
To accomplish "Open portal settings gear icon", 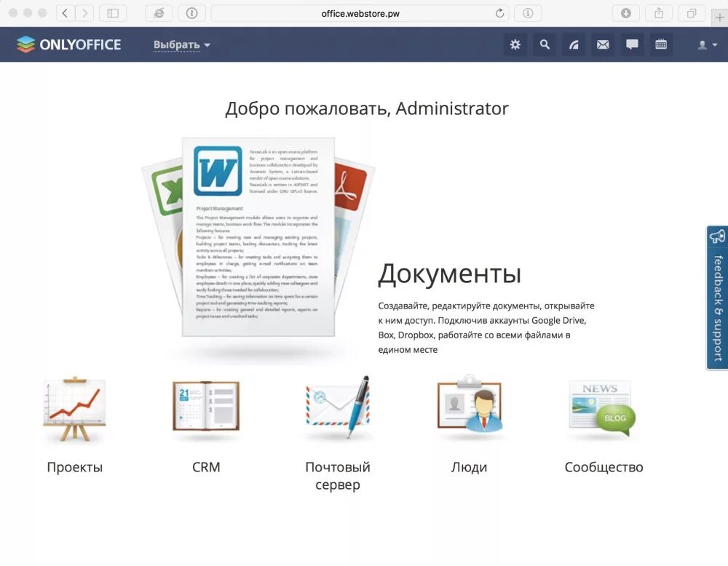I will pos(515,44).
